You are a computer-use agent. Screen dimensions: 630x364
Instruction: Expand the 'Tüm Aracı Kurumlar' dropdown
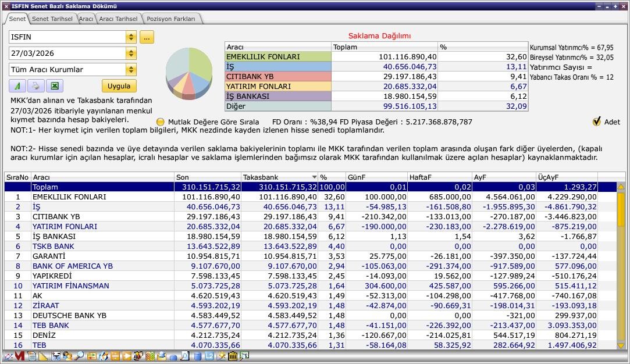(x=131, y=70)
